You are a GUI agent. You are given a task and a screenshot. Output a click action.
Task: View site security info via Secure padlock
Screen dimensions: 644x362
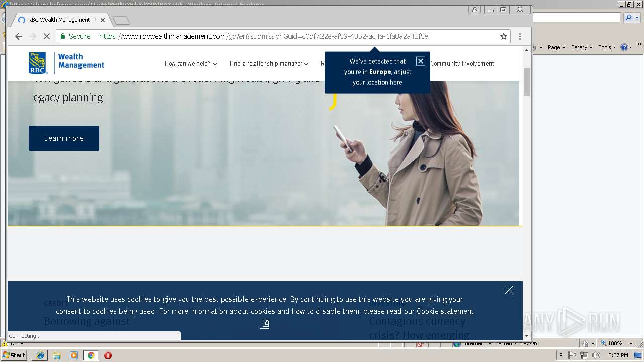[75, 36]
